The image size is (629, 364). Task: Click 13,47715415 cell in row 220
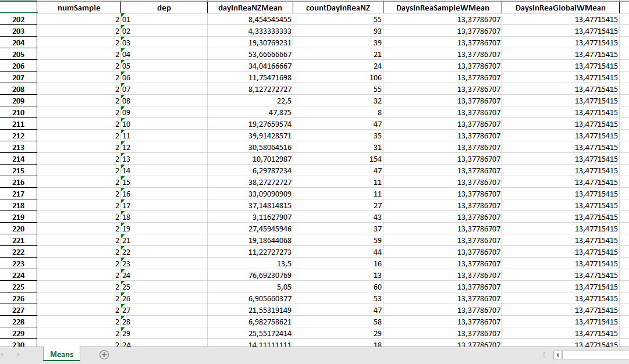[560, 229]
